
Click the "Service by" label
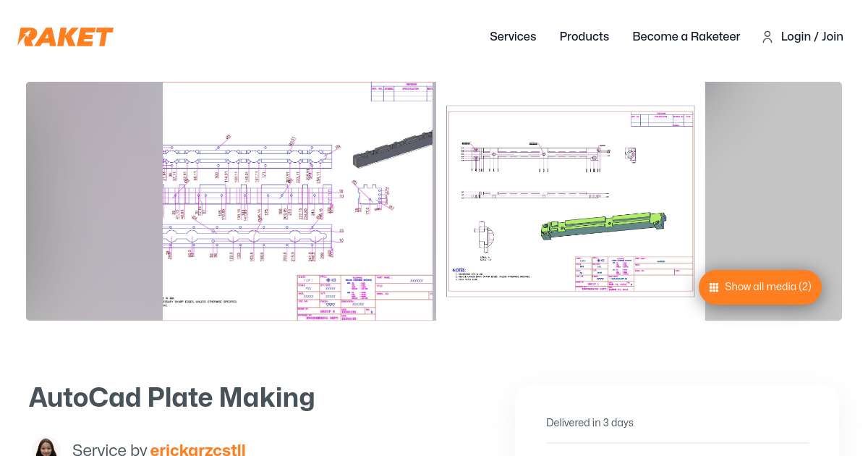(109, 449)
